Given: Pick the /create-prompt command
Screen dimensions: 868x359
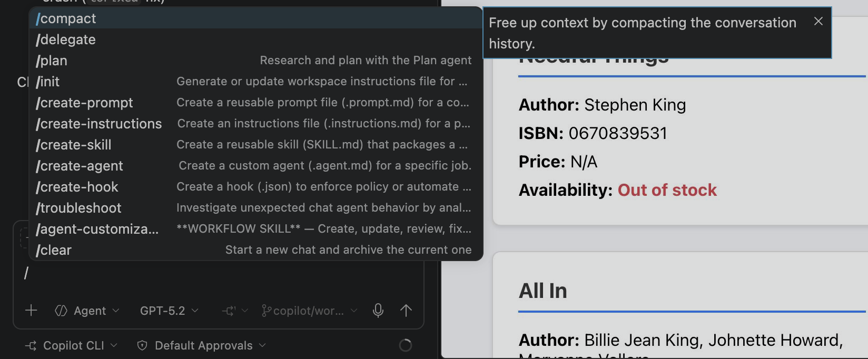Looking at the screenshot, I should coord(256,103).
